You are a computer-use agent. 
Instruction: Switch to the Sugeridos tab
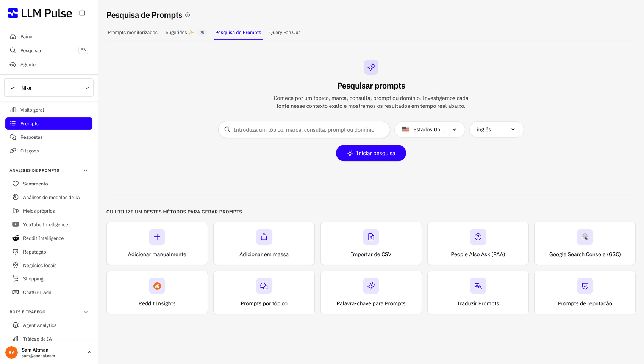(x=185, y=33)
